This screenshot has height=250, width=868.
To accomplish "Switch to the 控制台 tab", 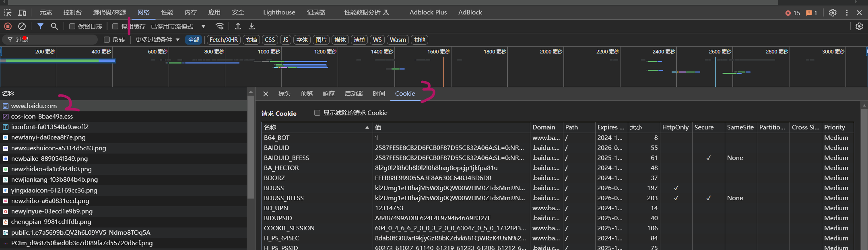I will [72, 12].
